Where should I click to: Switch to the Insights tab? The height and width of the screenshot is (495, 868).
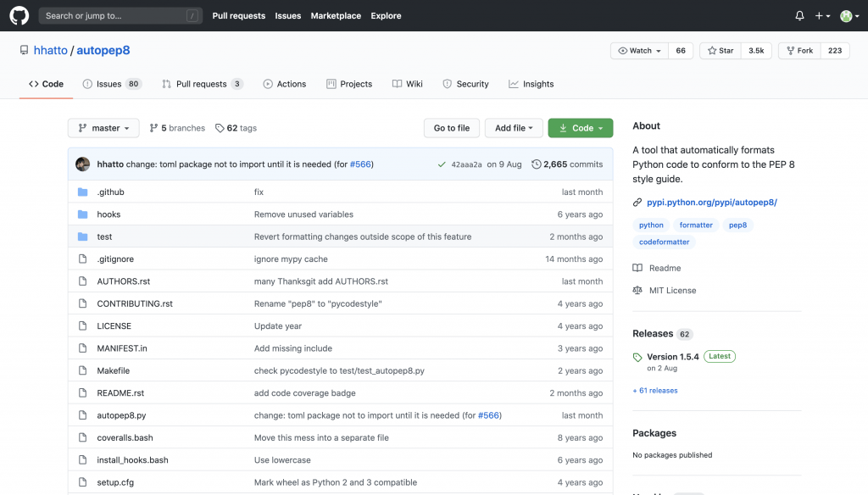[x=531, y=84]
